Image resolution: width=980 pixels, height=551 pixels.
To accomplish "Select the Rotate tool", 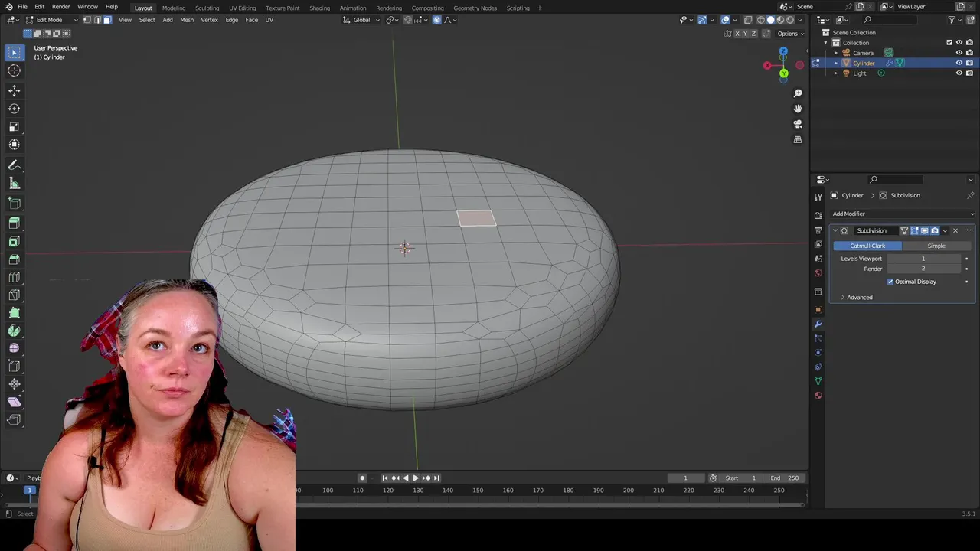I will coord(14,109).
